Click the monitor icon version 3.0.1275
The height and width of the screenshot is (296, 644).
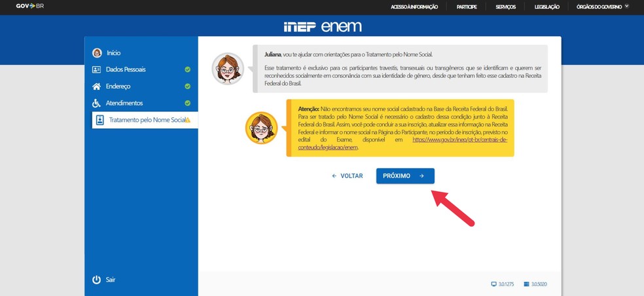[494, 284]
